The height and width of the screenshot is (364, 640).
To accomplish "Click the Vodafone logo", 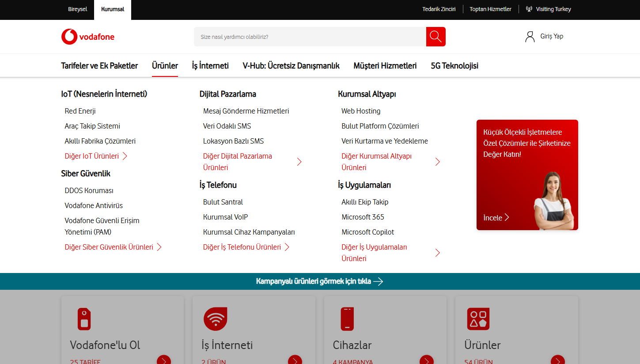I will click(x=87, y=37).
